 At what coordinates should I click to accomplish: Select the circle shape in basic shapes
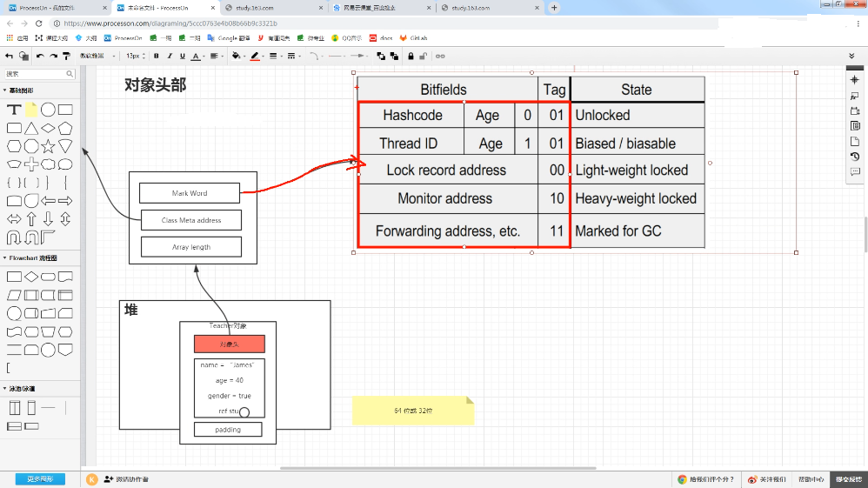point(48,110)
